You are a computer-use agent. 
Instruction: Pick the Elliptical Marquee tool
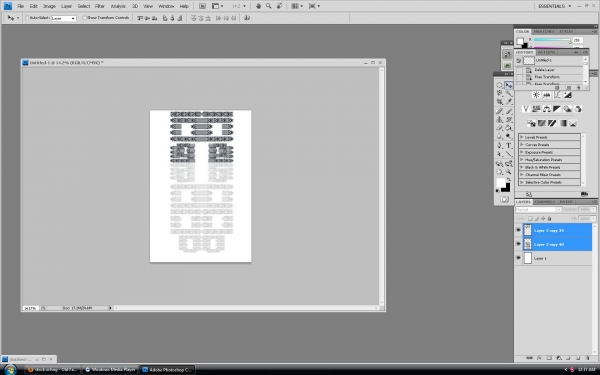pos(499,85)
